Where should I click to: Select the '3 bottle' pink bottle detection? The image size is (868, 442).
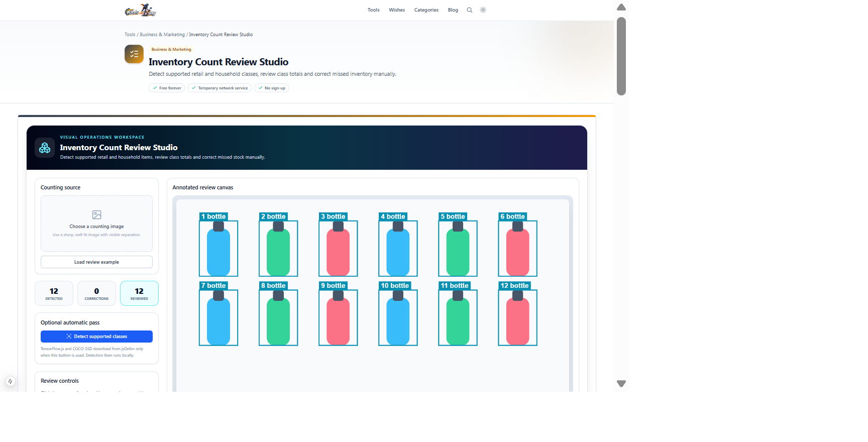[338, 249]
